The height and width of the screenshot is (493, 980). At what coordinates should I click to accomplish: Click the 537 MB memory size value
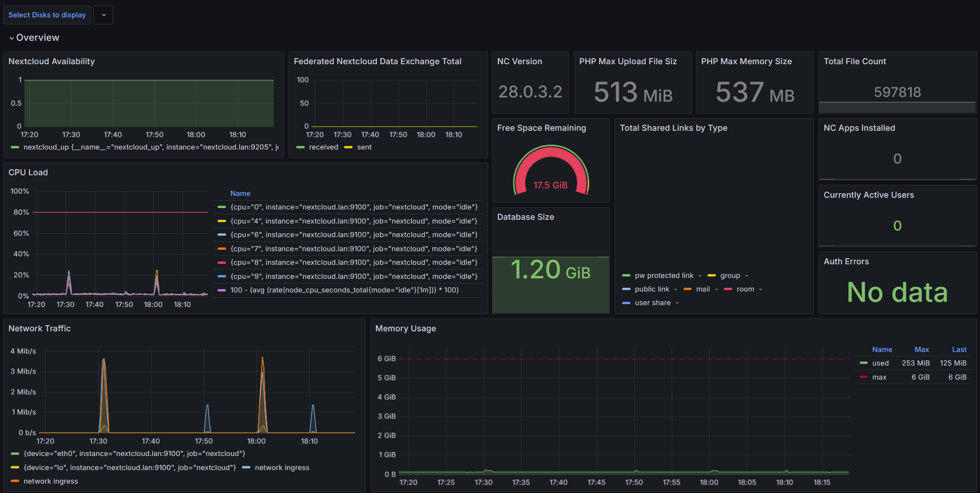click(755, 92)
